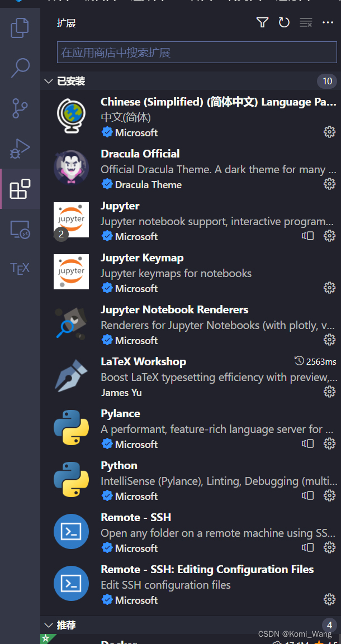
Task: Open manage gear for Pylance
Action: coord(329,443)
